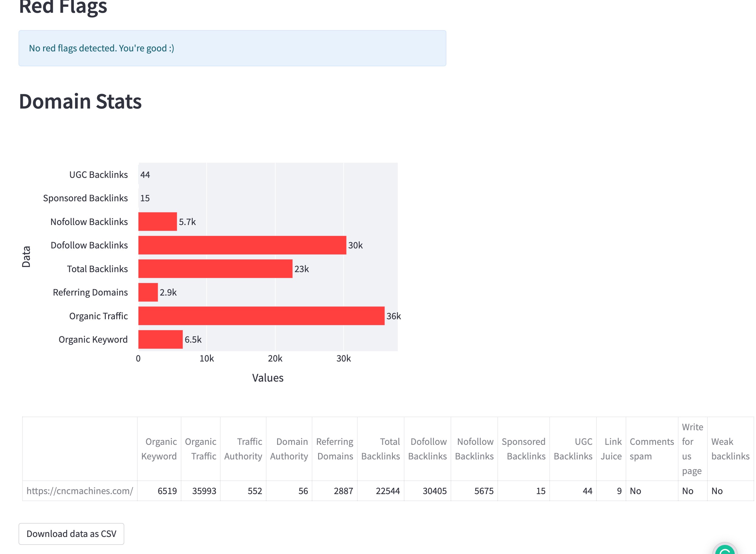The image size is (756, 554).
Task: Click the Domain Stats heading
Action: click(81, 101)
